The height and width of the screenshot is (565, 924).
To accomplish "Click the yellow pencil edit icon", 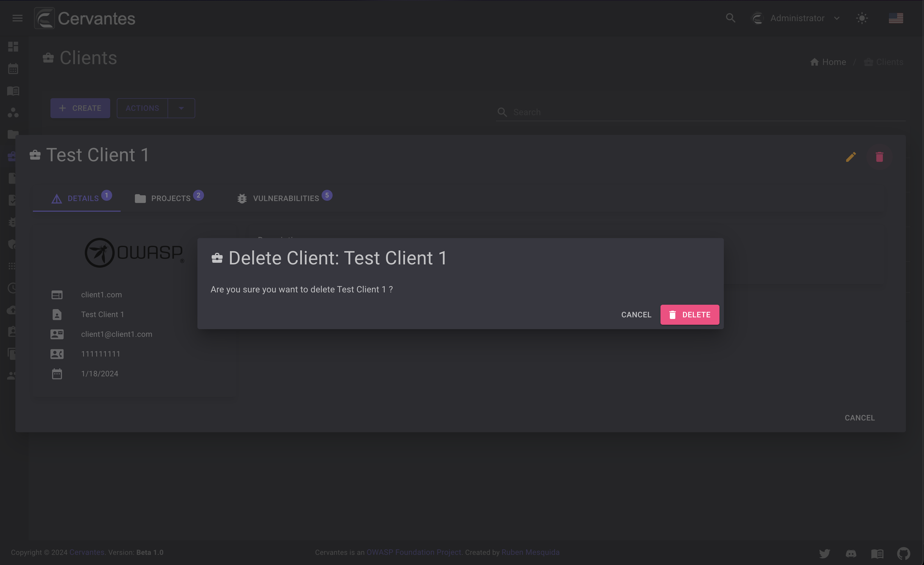I will 851,157.
